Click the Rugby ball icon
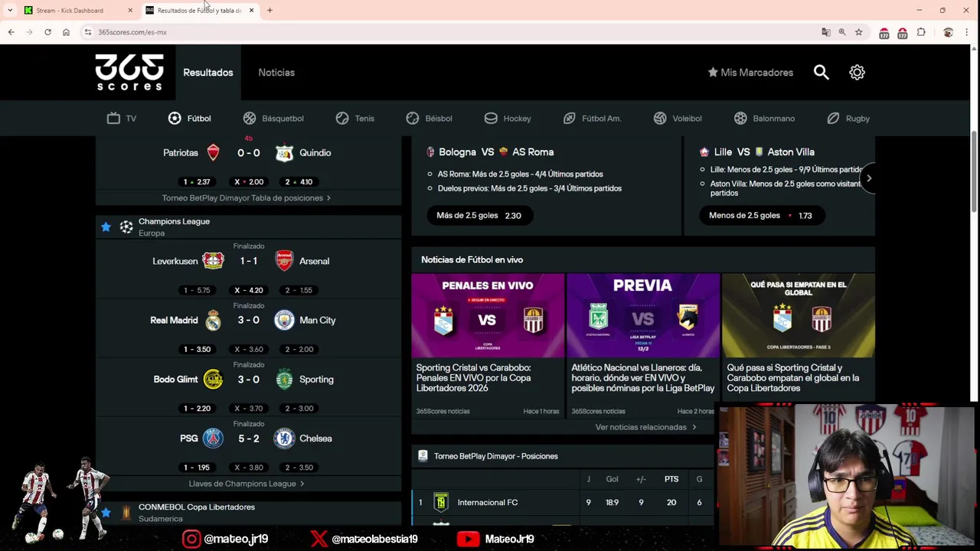980x551 pixels. pos(833,119)
